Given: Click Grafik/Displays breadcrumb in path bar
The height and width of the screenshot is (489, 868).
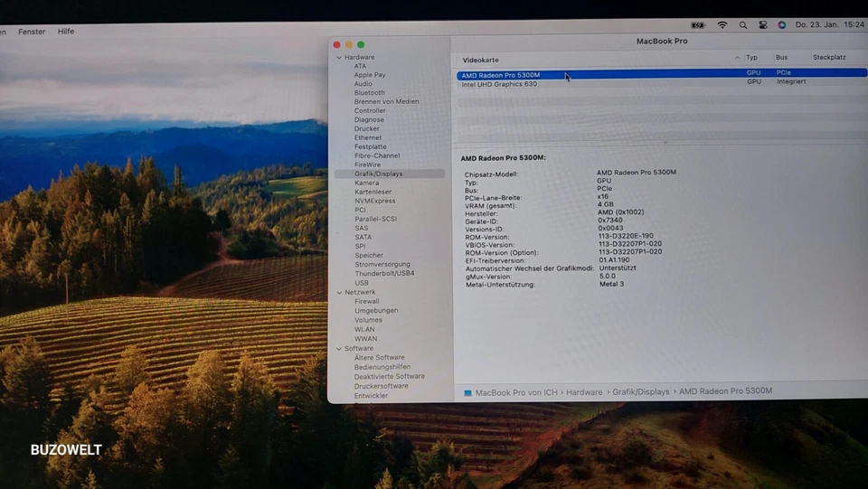Looking at the screenshot, I should click(641, 391).
